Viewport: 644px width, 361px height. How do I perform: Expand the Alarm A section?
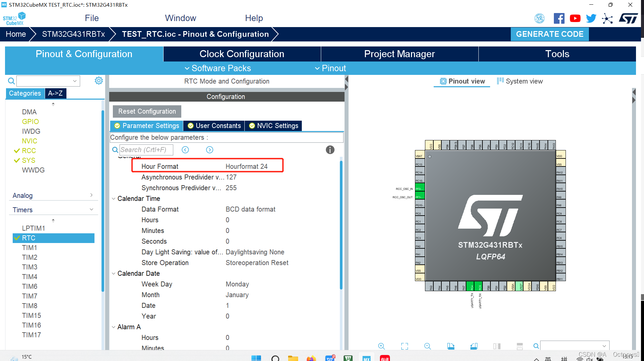pos(114,327)
